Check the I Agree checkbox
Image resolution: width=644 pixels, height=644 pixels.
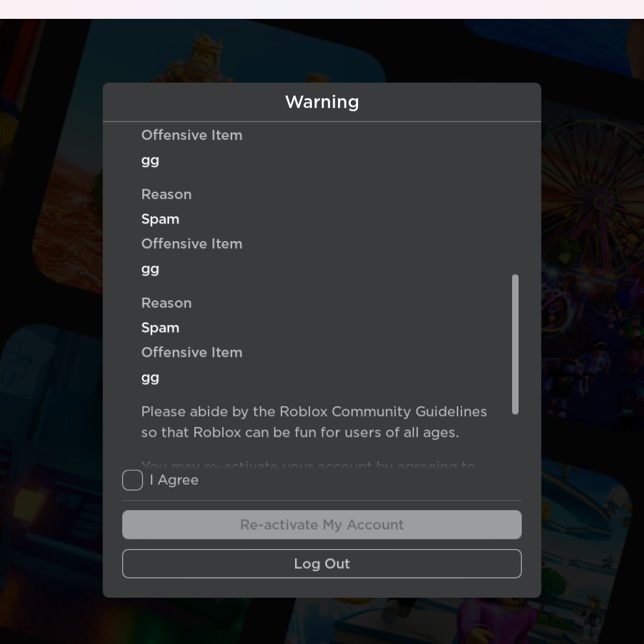tap(133, 480)
